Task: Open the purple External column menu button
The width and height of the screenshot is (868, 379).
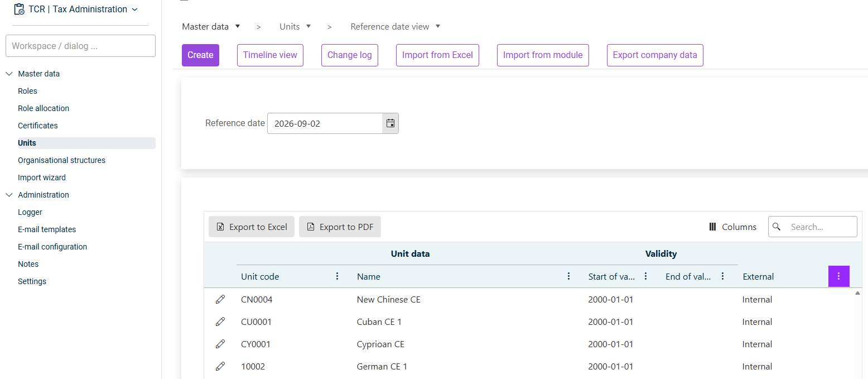Action: point(838,276)
